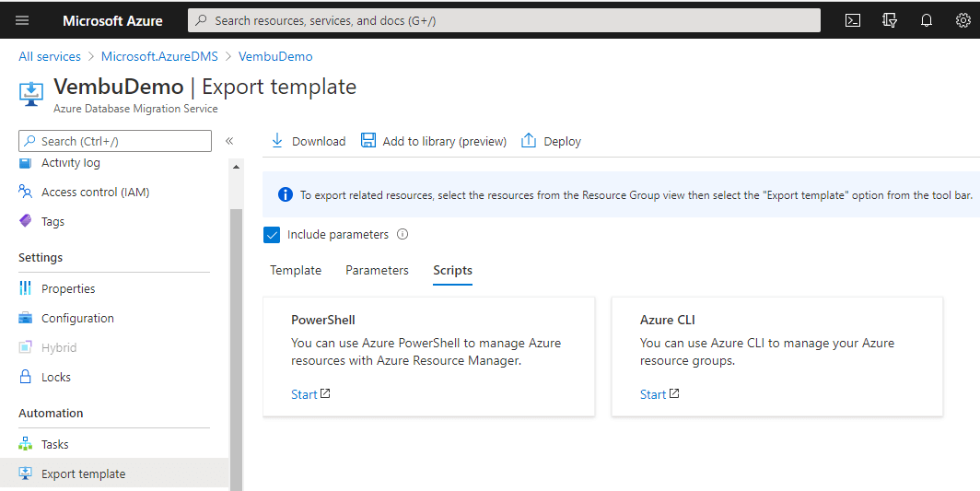Click the blue information banner icon

pyautogui.click(x=285, y=194)
